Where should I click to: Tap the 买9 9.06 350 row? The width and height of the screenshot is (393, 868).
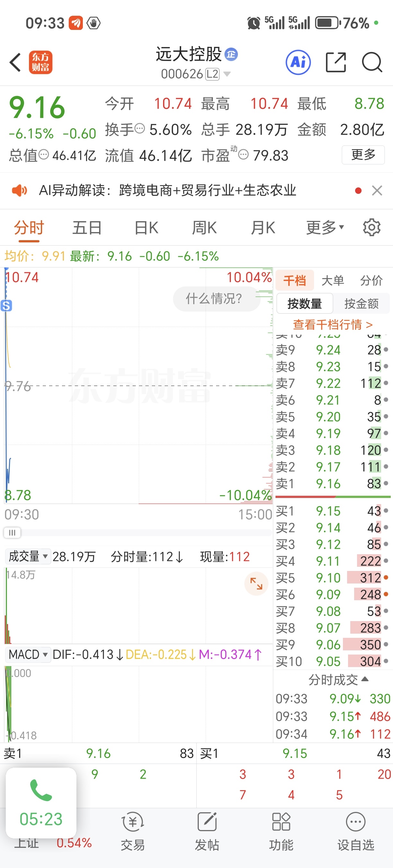[x=333, y=645]
